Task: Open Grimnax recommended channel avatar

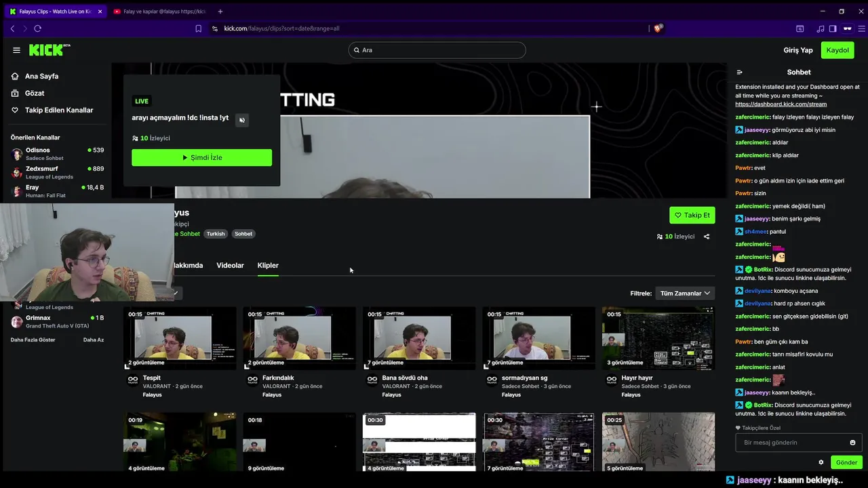Action: tap(17, 322)
